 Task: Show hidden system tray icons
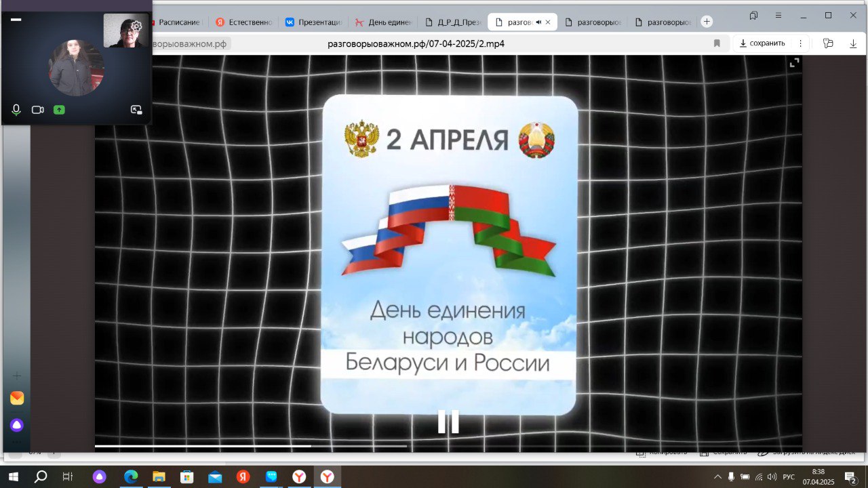tap(717, 477)
